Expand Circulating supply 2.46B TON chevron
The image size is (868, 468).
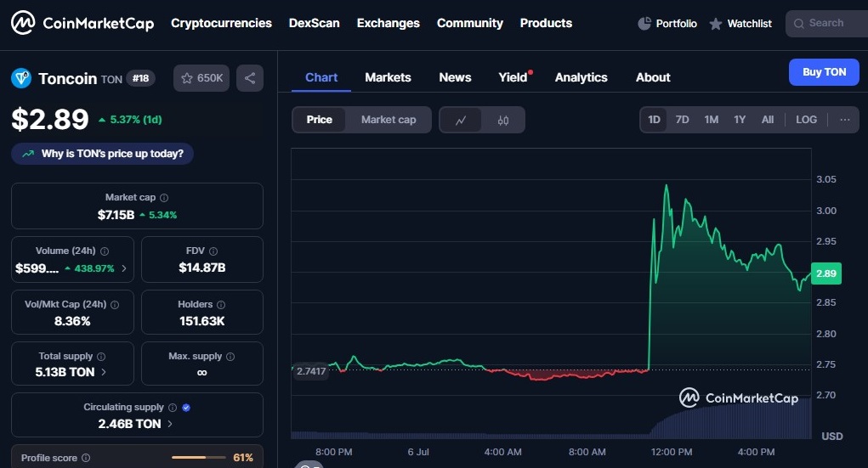point(170,424)
